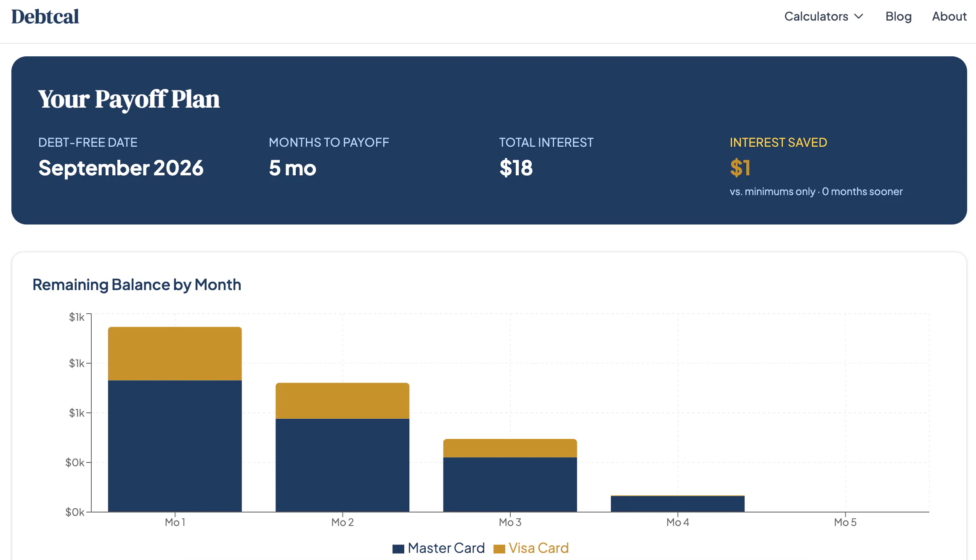Click the Visa Card legend square
This screenshot has width=976, height=560.
499,549
